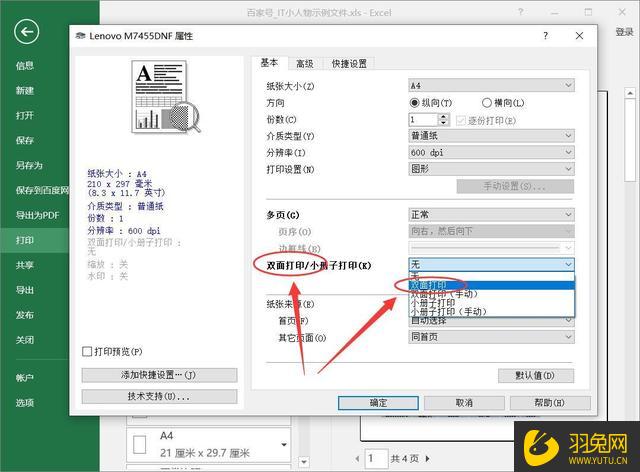Open the 多页 正常 dropdown
Screen dimensions: 640x472
pos(491,214)
